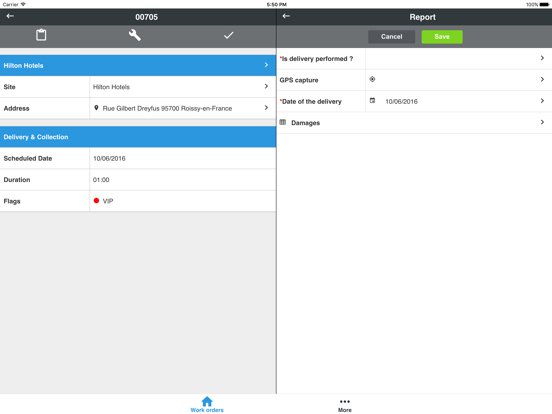552x414 pixels.
Task: Open the Address row chevron
Action: (x=266, y=108)
